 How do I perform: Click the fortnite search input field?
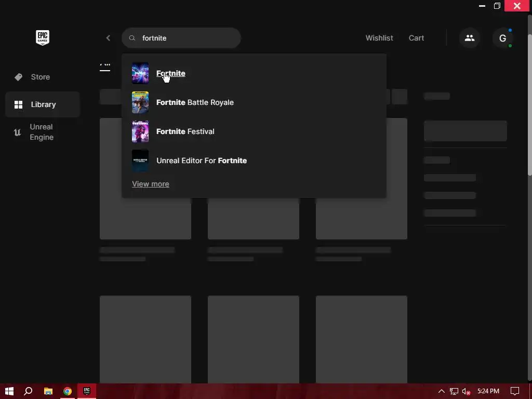tap(181, 38)
